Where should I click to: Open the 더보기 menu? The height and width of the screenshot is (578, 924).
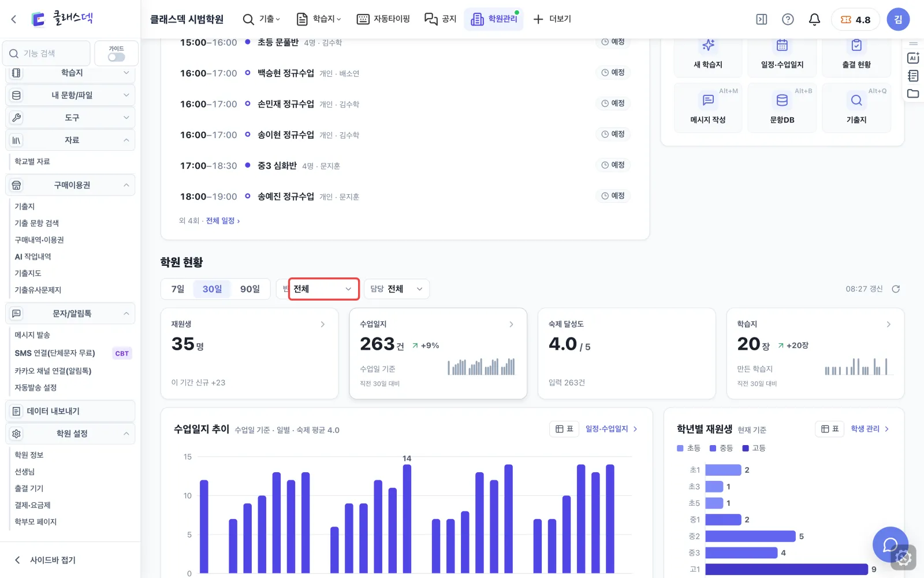point(552,19)
